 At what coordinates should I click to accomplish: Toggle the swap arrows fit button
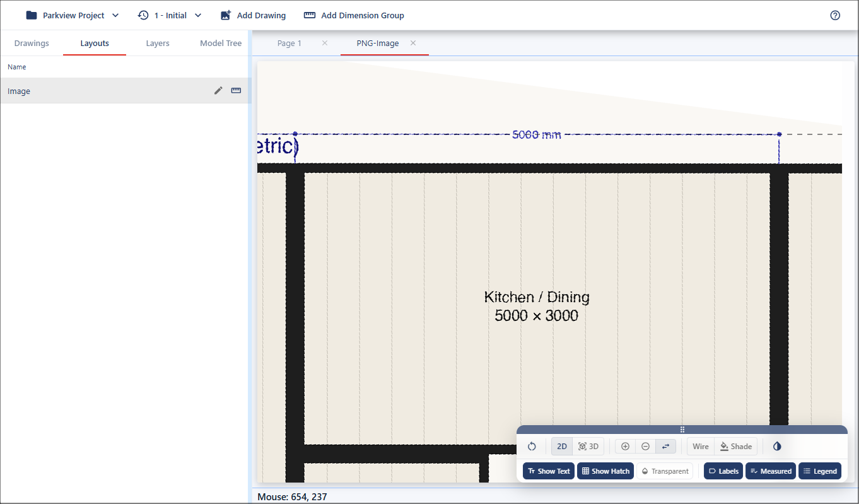(665, 447)
